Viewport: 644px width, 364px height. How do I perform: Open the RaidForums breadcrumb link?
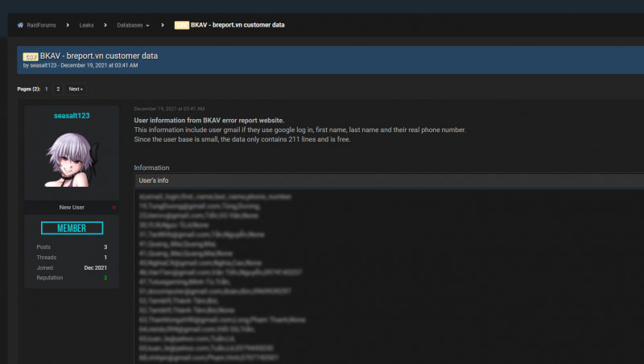click(41, 25)
